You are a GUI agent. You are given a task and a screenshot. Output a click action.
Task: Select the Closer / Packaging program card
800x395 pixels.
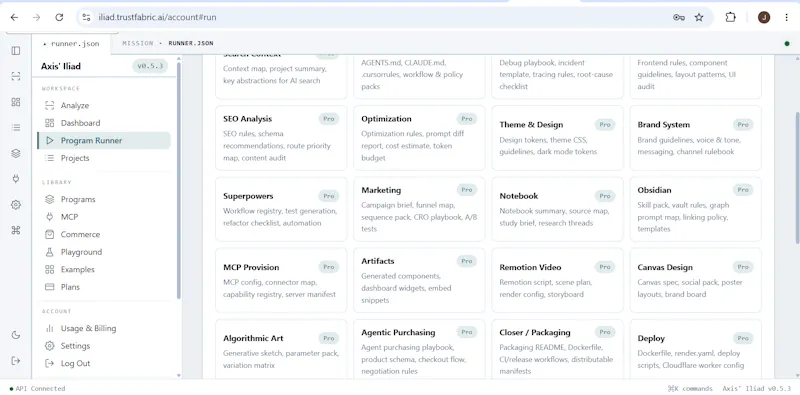[x=557, y=349]
